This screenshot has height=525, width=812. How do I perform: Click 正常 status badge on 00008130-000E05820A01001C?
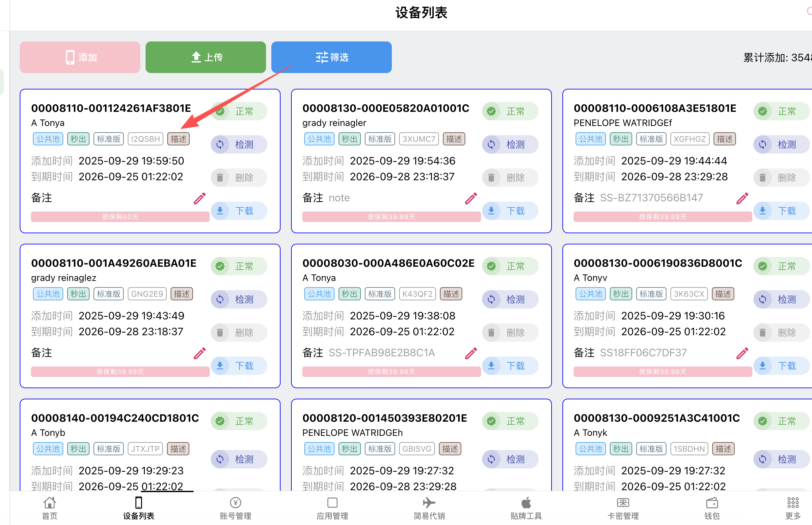coord(510,111)
